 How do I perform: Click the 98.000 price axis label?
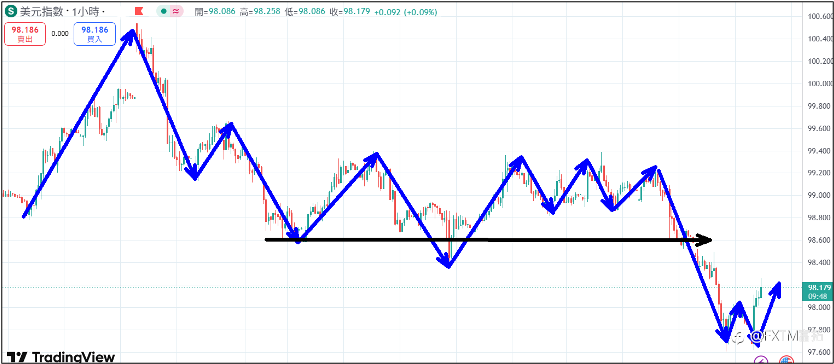pos(819,308)
